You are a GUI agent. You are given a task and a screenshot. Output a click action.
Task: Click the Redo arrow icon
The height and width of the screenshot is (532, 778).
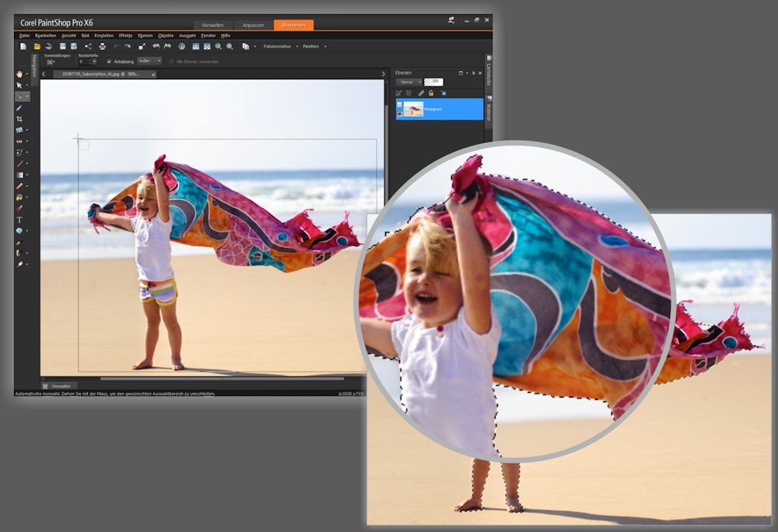tap(128, 47)
